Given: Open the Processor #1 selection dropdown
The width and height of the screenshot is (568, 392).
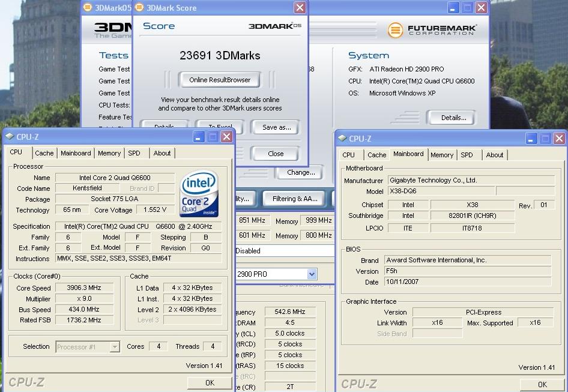Looking at the screenshot, I should (x=115, y=347).
